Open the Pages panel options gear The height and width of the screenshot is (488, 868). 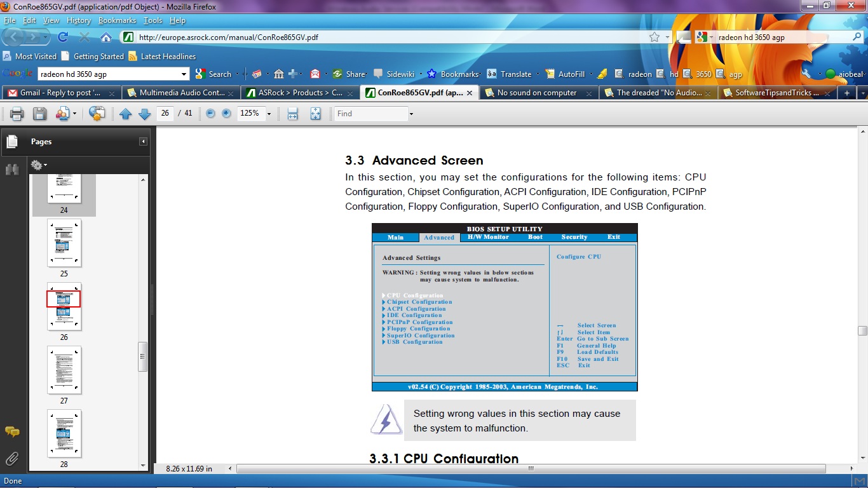click(x=38, y=165)
